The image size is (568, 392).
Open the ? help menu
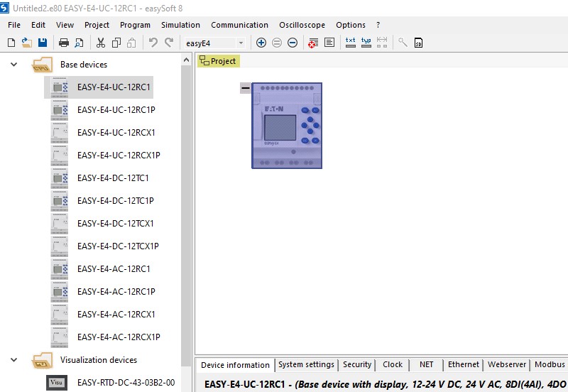pyautogui.click(x=378, y=25)
